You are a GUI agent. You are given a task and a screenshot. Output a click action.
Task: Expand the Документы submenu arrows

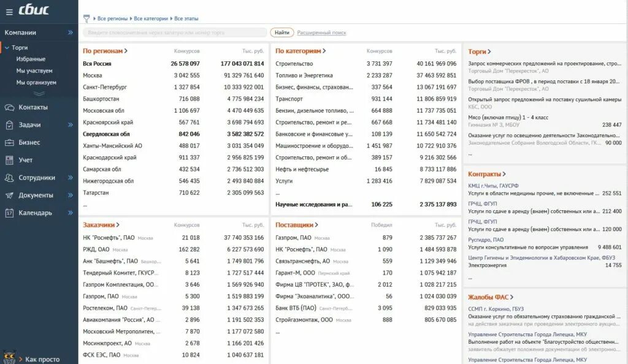pyautogui.click(x=71, y=195)
